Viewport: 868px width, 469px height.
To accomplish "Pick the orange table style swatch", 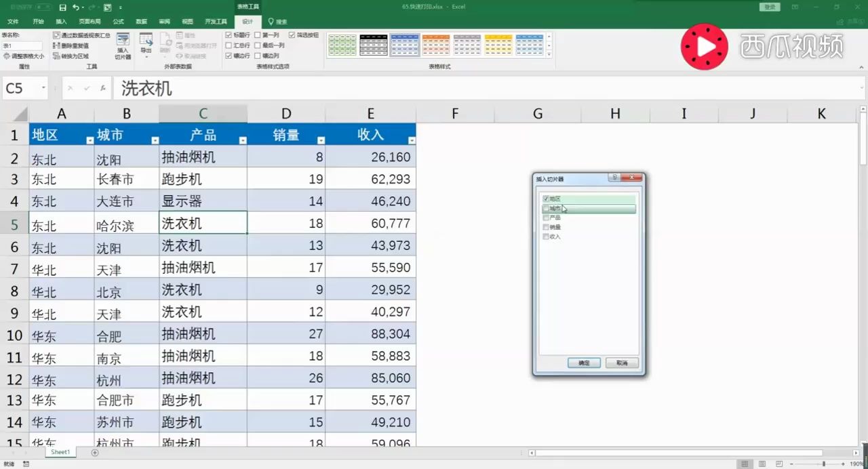I will (x=435, y=45).
